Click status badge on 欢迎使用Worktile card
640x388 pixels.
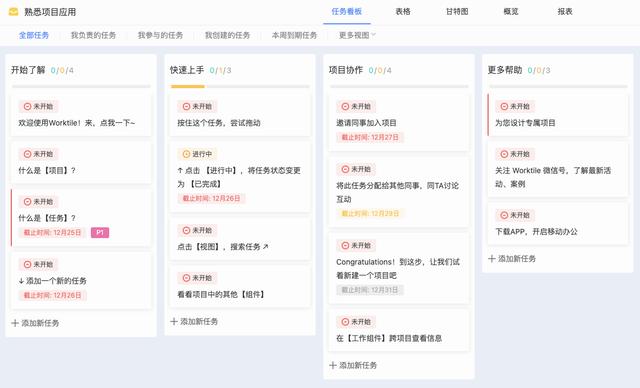(x=38, y=106)
